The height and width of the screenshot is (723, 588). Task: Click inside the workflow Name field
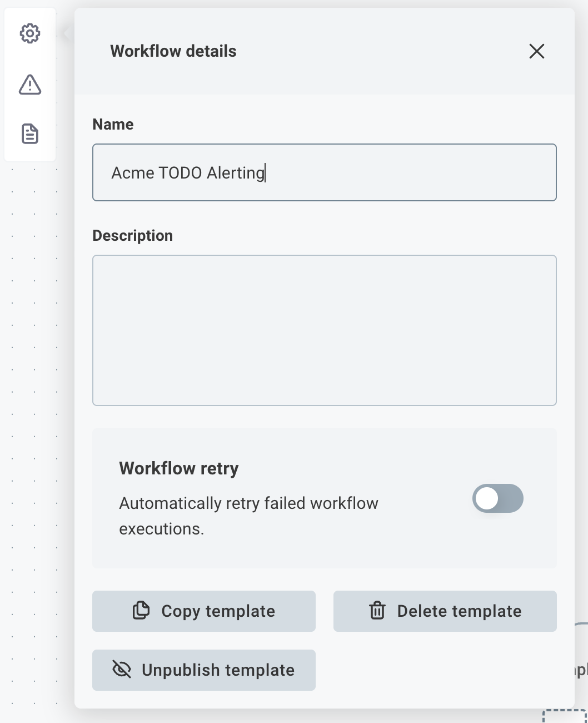click(x=325, y=172)
